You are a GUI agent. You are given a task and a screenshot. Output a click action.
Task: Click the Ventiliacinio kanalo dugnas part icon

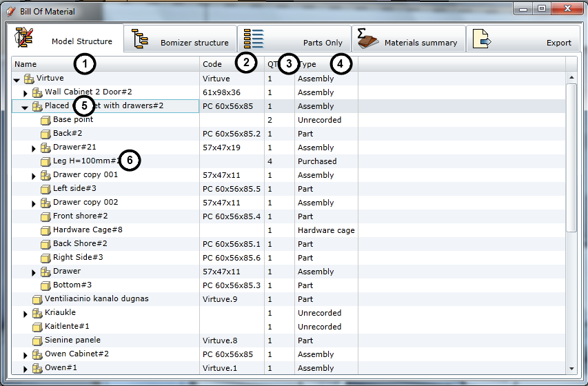coord(37,299)
